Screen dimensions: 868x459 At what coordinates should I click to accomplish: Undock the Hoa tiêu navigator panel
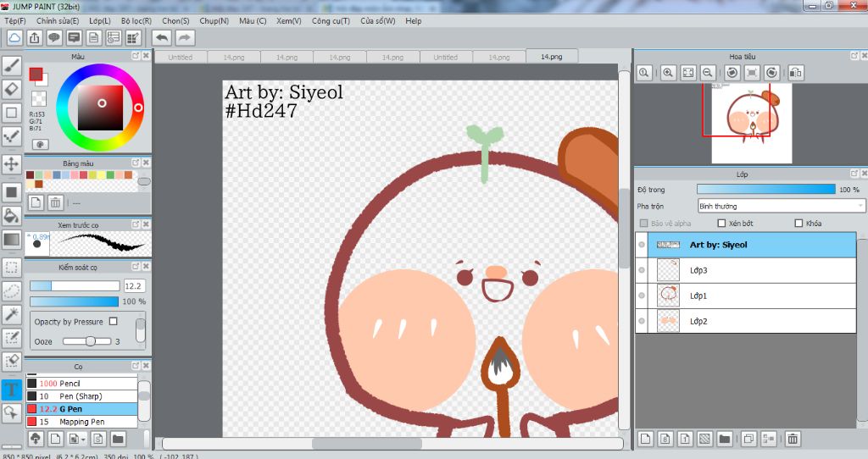854,56
